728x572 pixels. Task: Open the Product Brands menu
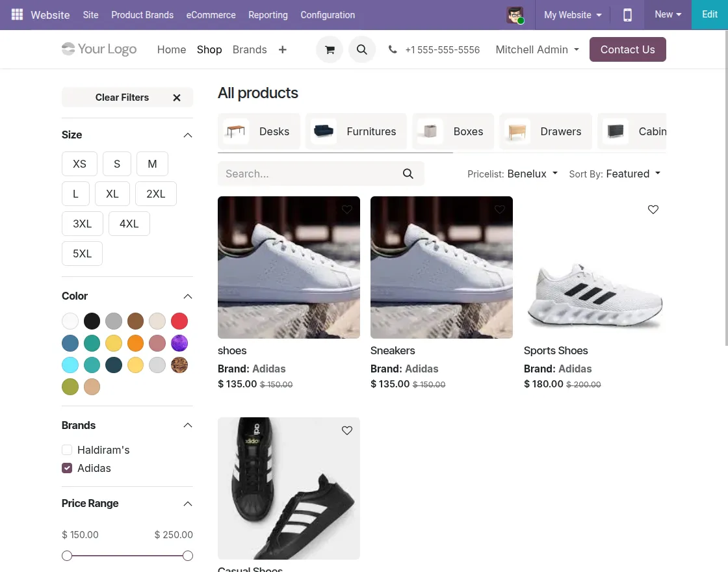point(142,15)
